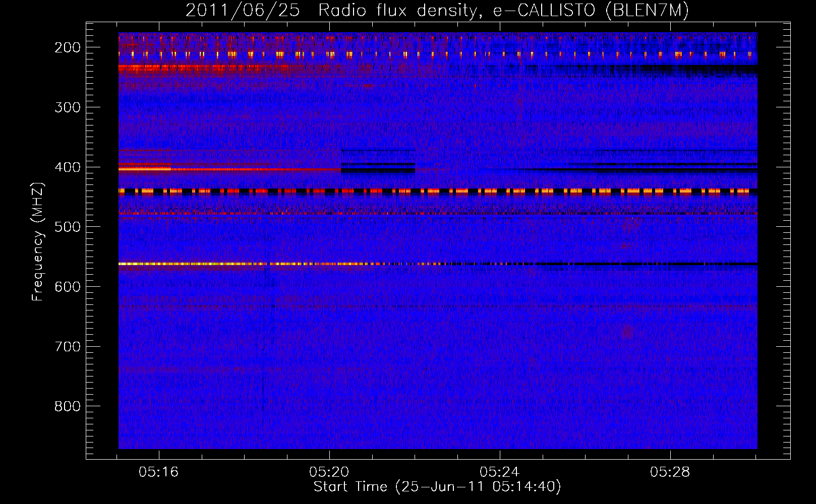
Task: Pick the 500 frequency tick label
Action: [67, 227]
